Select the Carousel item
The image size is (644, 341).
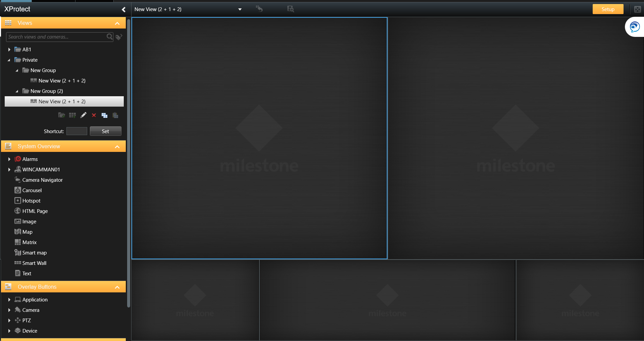(x=32, y=190)
